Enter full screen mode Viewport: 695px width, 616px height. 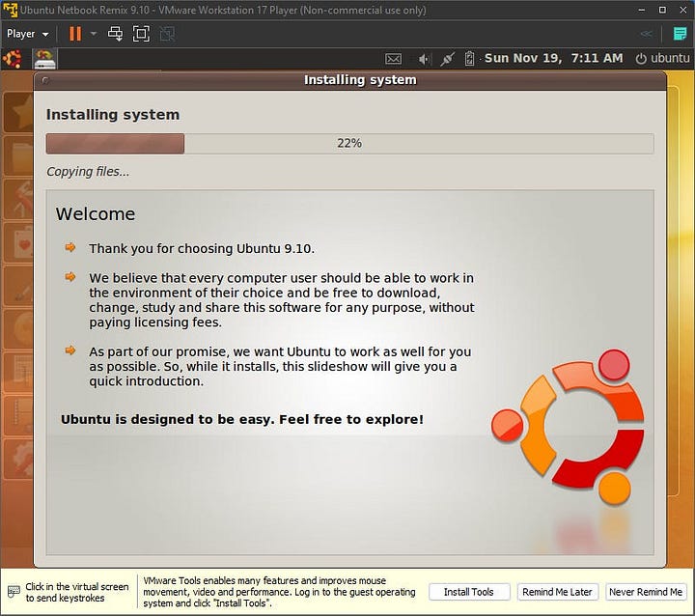tap(141, 34)
